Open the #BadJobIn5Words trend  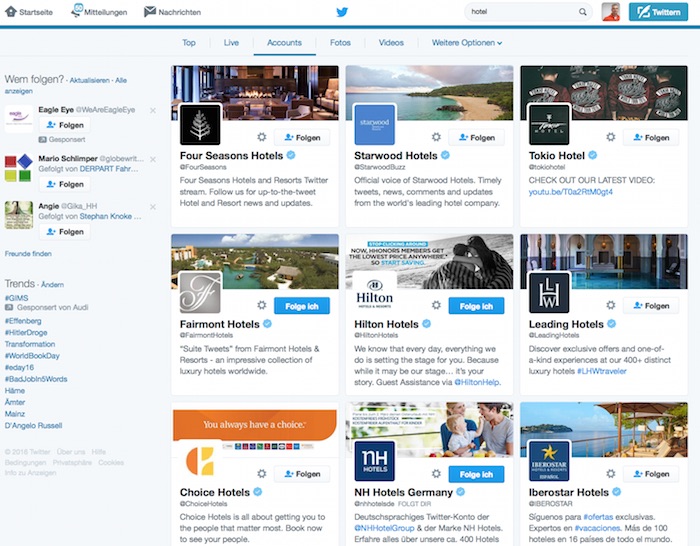36,379
